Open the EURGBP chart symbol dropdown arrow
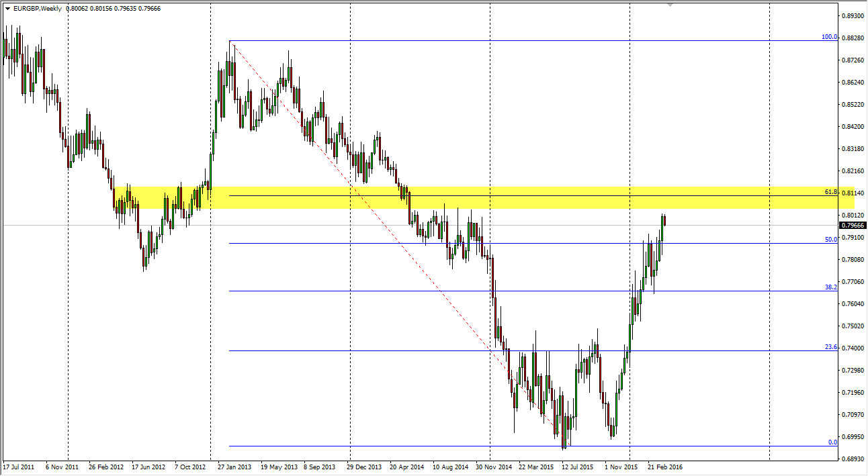The width and height of the screenshot is (868, 476). click(7, 9)
